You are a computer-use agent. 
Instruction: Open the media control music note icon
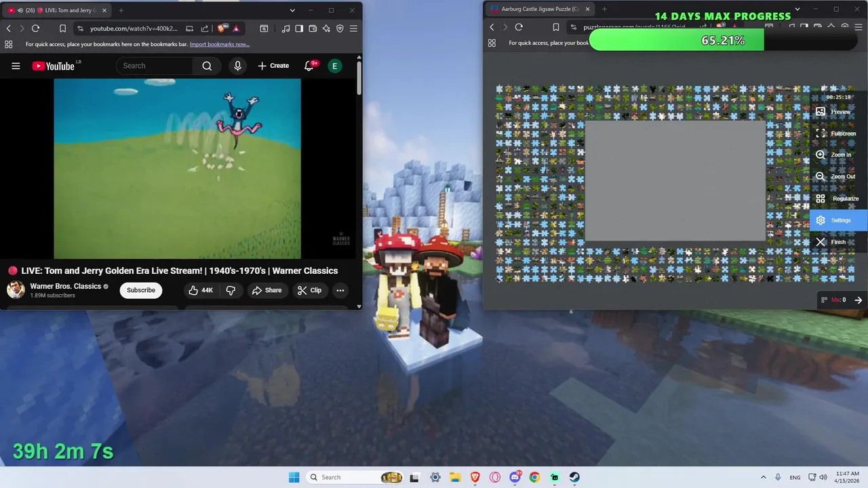[x=285, y=28]
